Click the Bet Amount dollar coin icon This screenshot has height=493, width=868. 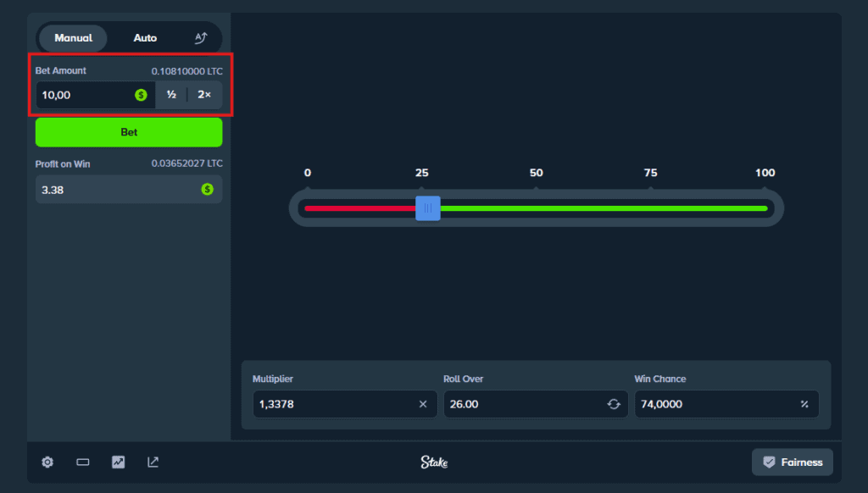pos(141,95)
